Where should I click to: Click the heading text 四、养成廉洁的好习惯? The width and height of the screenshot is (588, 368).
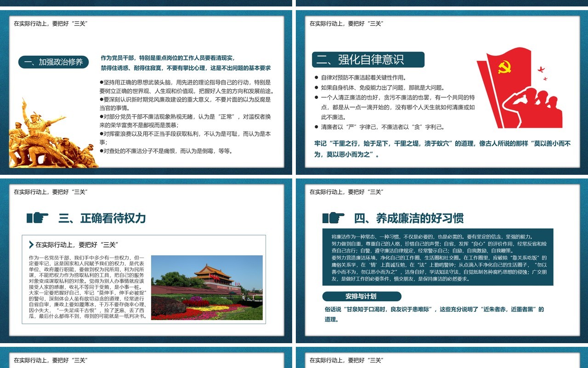point(409,218)
